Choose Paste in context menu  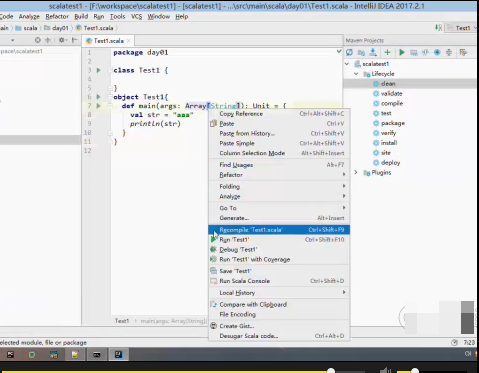click(x=279, y=123)
